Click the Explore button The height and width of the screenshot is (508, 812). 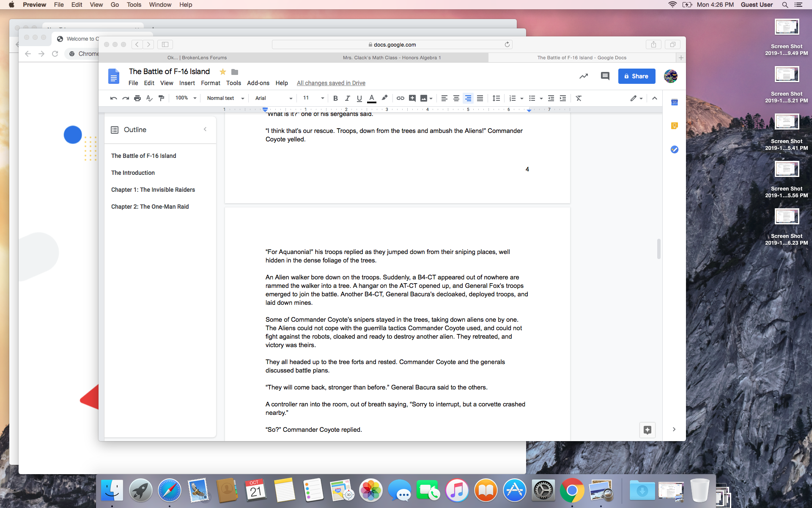647,430
